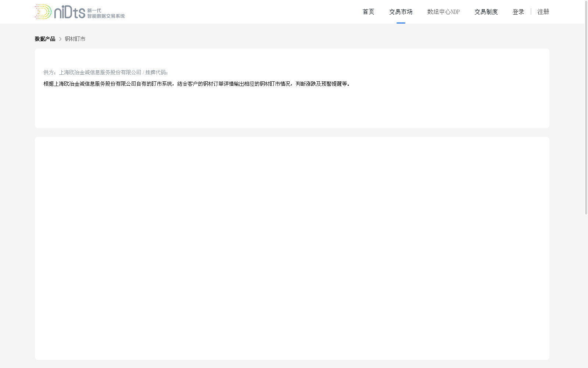Select the 交易市场 tab
This screenshot has width=588, height=368.
point(401,12)
